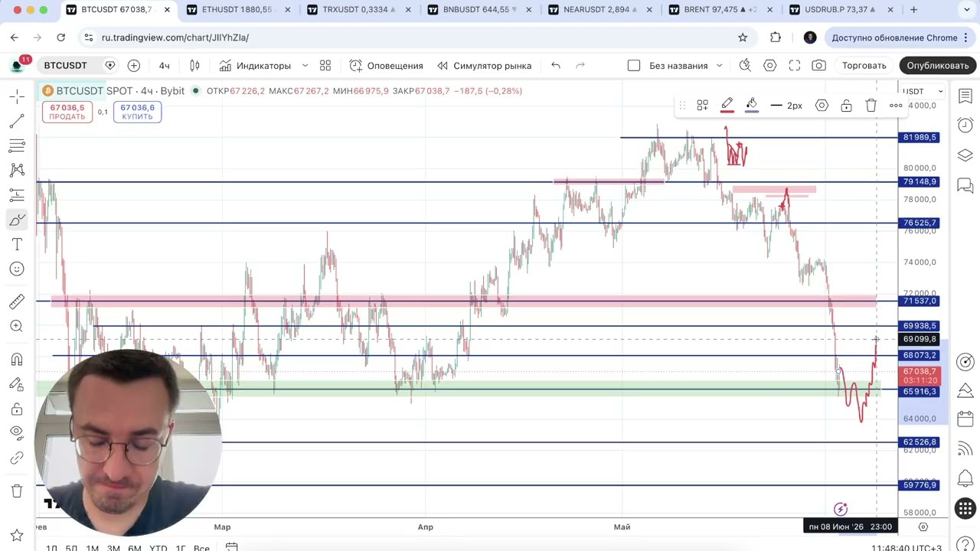Viewport: 980px width, 551px height.
Task: Expand the favorite indicators dropdown arrow
Action: 305,65
